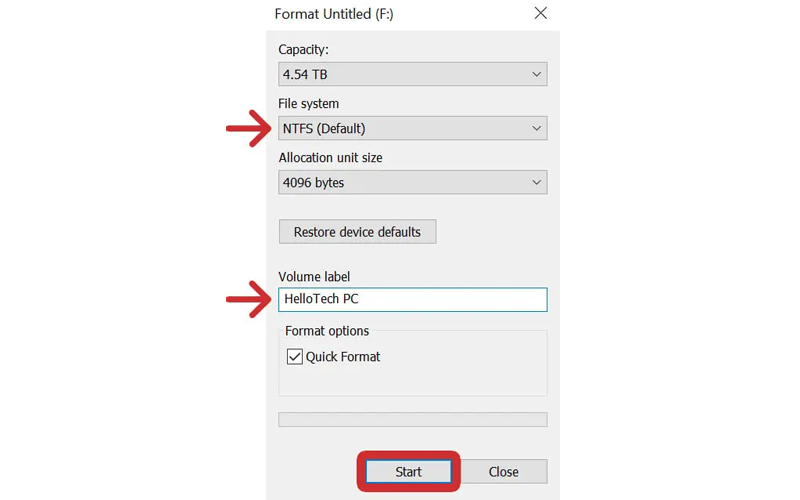Click the Close button at the bottom

click(x=503, y=472)
